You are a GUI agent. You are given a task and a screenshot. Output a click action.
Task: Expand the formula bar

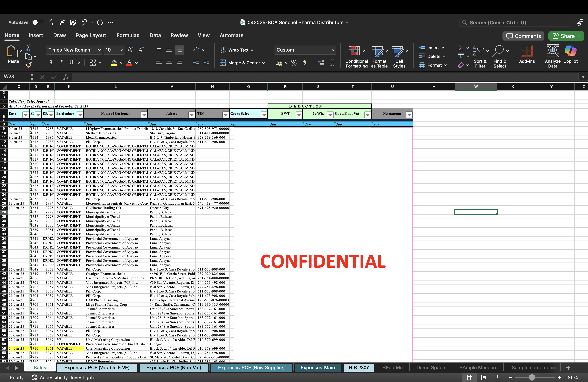tap(583, 77)
